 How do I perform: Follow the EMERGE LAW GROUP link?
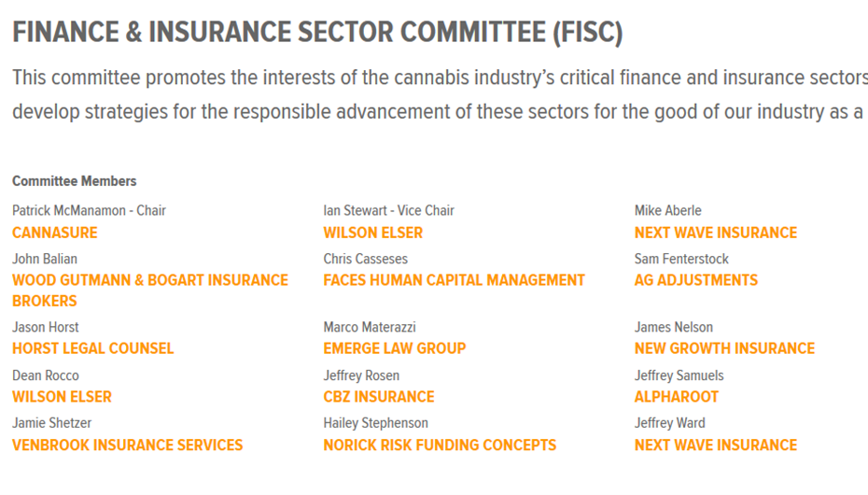click(395, 348)
